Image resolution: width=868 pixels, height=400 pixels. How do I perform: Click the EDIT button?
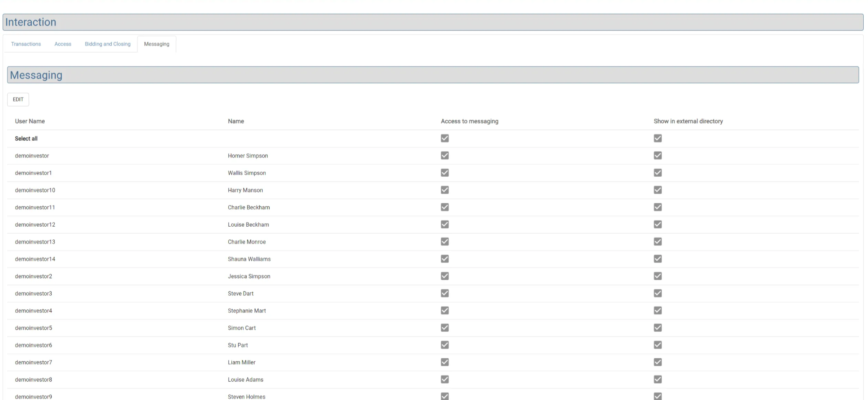click(18, 99)
